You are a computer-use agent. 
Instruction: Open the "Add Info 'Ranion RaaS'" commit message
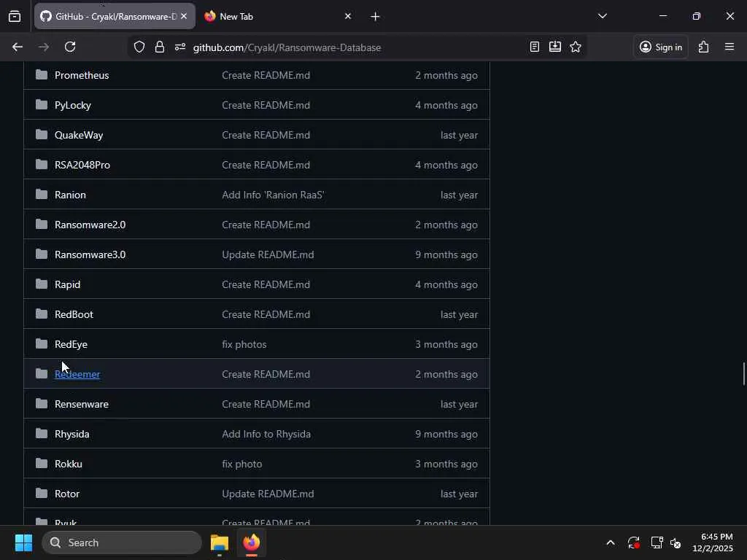click(273, 195)
